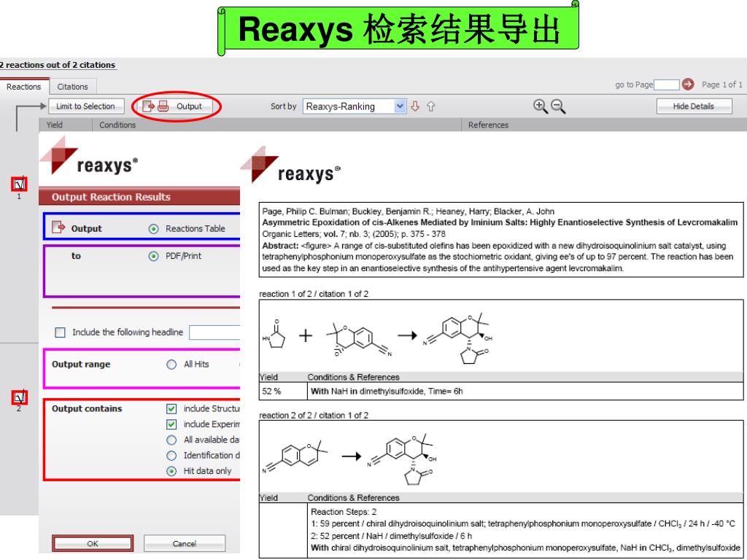Click the 'Organic Letters; vol. 7' citation line
The height and width of the screenshot is (560, 747).
354,234
